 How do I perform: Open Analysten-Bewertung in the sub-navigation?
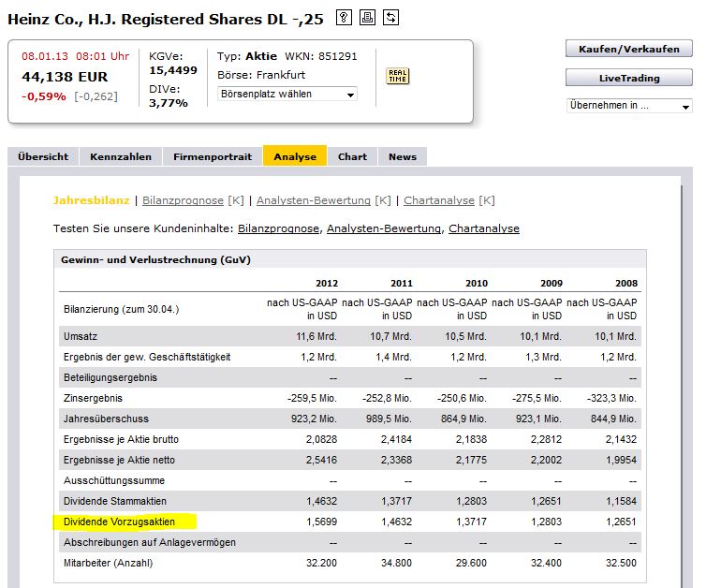pos(313,200)
